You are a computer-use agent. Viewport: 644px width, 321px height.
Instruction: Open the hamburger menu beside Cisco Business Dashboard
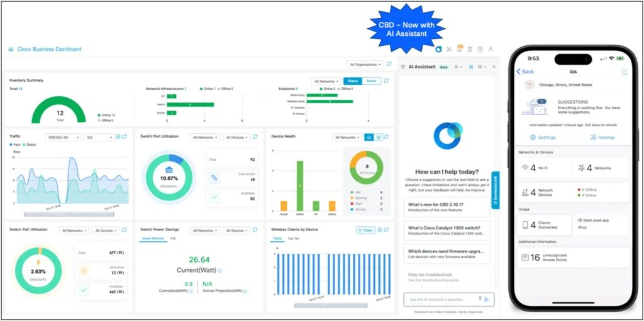pyautogui.click(x=11, y=49)
